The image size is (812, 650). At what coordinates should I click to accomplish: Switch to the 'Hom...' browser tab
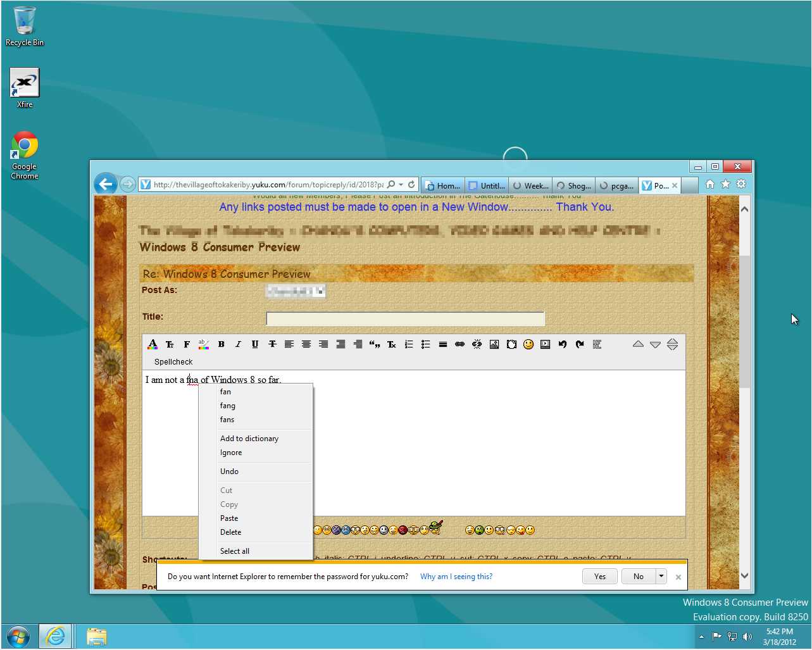click(x=443, y=185)
